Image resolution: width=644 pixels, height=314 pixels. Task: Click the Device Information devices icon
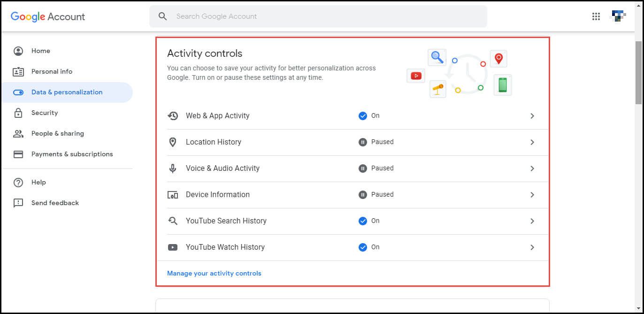173,194
